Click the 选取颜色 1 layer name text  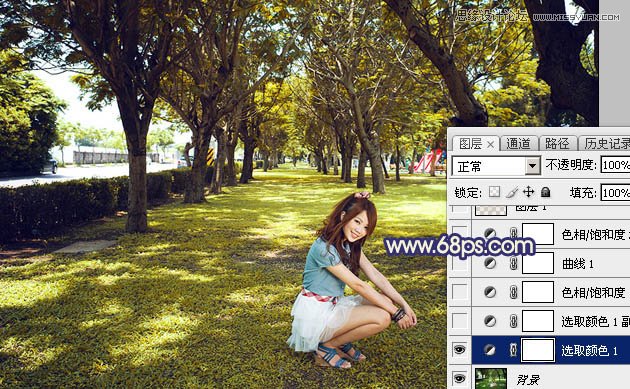pyautogui.click(x=589, y=350)
